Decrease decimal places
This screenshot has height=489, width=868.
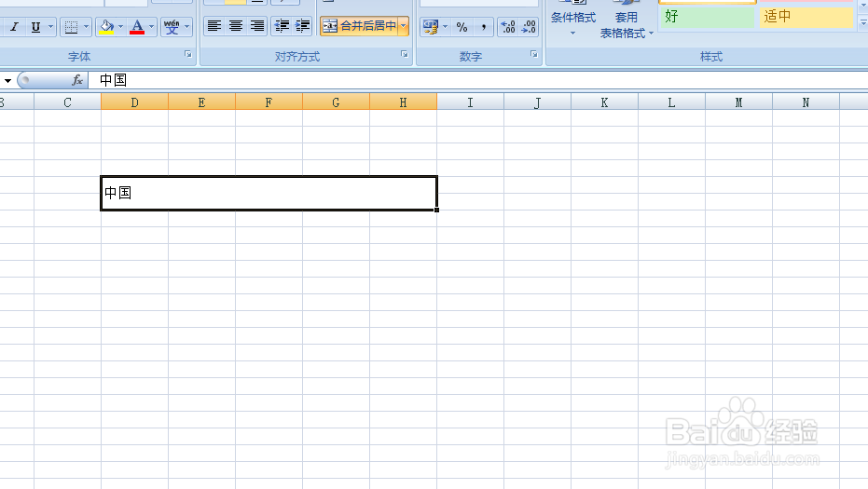tap(529, 27)
